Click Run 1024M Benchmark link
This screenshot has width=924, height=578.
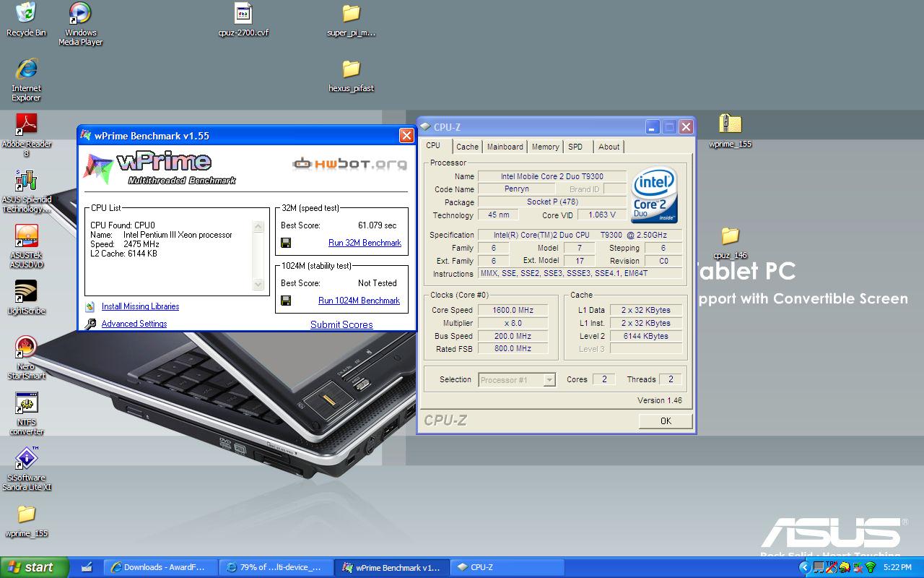[x=359, y=301]
